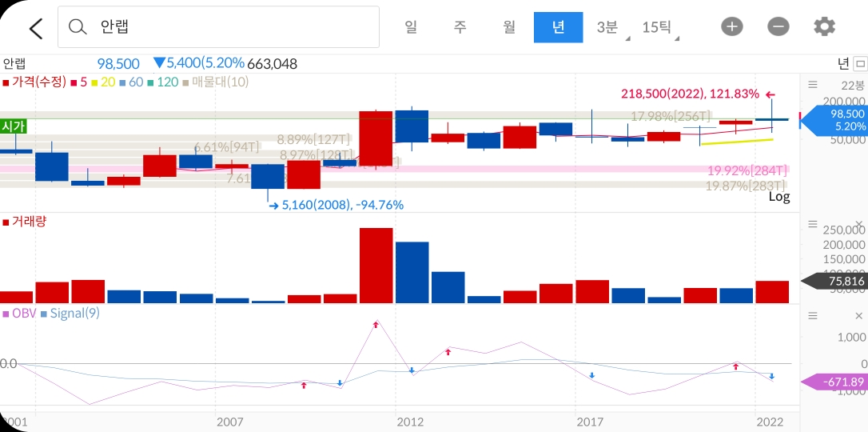The image size is (868, 432).
Task: Open 거래량 volume panel menu icon
Action: [813, 224]
